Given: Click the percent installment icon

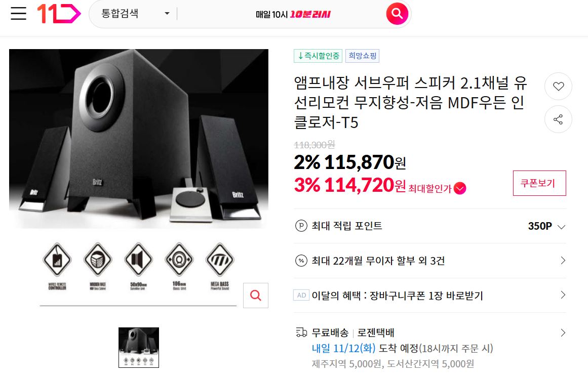Looking at the screenshot, I should pyautogui.click(x=301, y=261).
